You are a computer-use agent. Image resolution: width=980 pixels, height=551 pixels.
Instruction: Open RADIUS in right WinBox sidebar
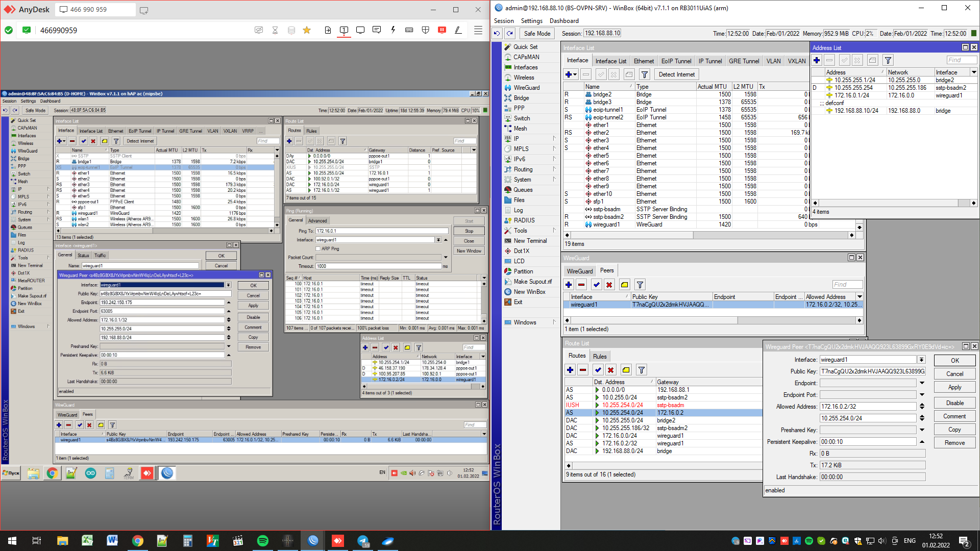tap(524, 220)
